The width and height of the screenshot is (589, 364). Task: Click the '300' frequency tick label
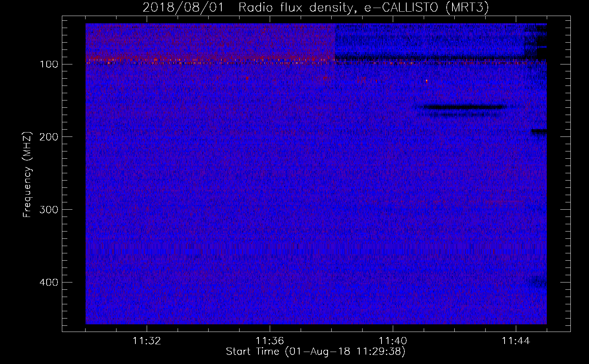point(49,210)
